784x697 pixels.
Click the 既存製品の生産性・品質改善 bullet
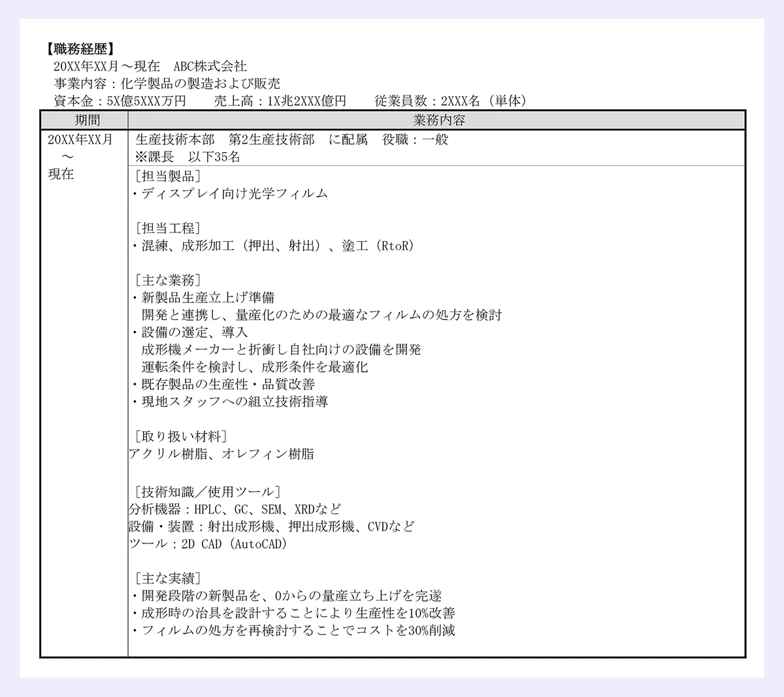(x=223, y=384)
